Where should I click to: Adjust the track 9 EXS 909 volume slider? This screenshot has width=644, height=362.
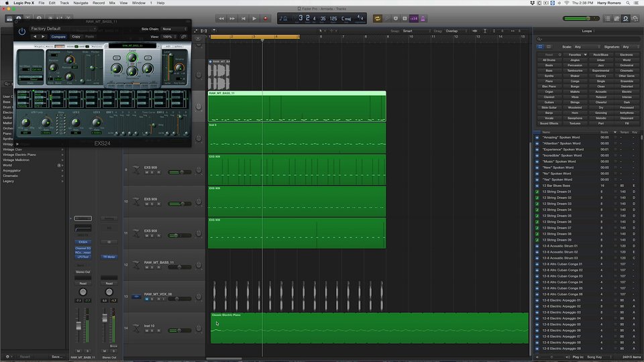click(x=180, y=172)
